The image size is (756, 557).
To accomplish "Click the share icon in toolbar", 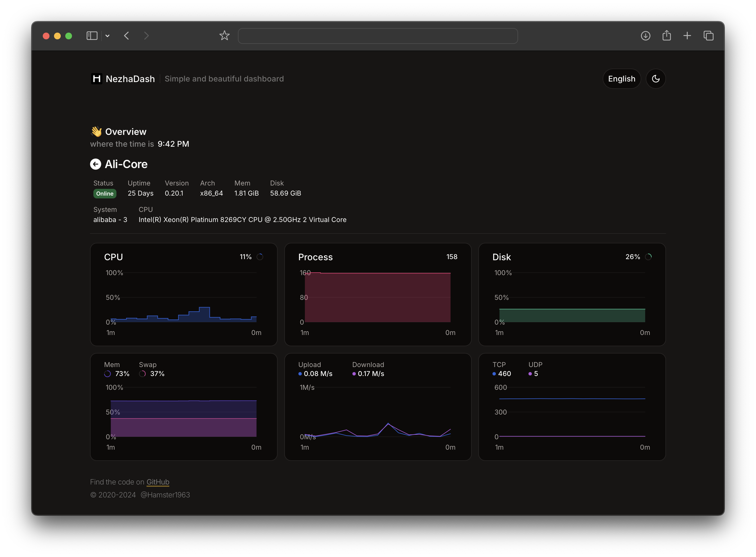I will click(x=666, y=36).
